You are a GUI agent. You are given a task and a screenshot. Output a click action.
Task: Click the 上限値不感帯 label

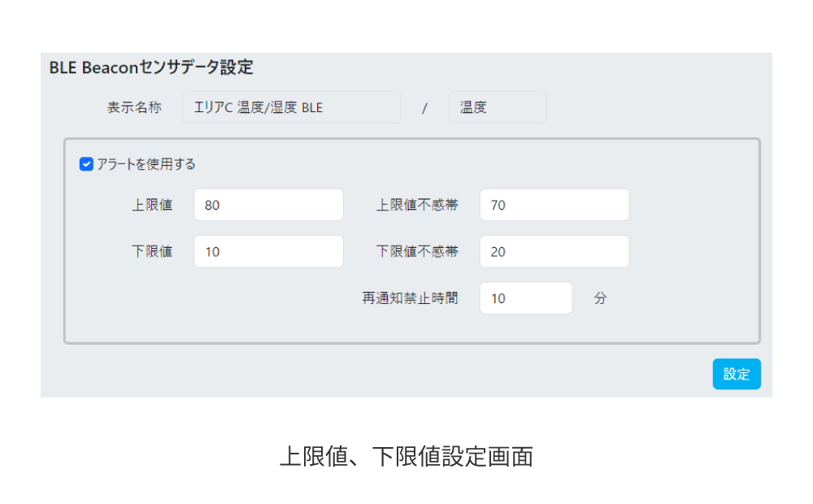(x=417, y=206)
